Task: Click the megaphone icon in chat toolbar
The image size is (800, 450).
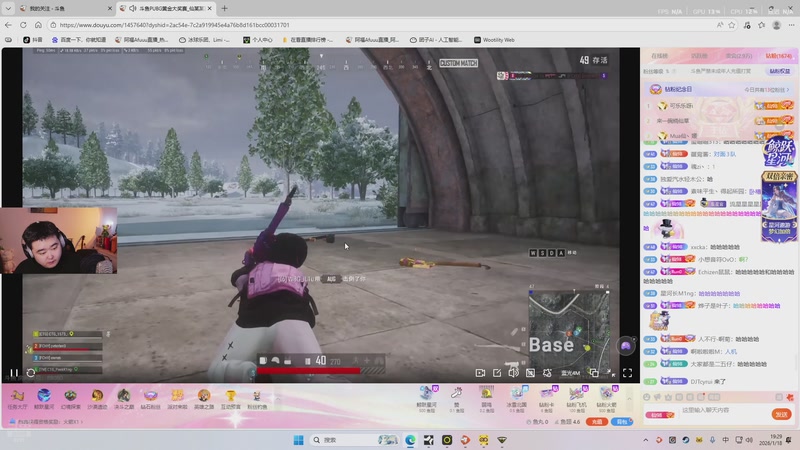Action: tap(658, 397)
